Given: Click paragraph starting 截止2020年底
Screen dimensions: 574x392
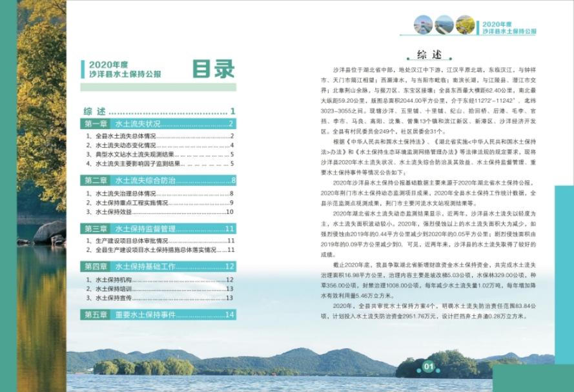Looking at the screenshot, I should click(x=429, y=280).
